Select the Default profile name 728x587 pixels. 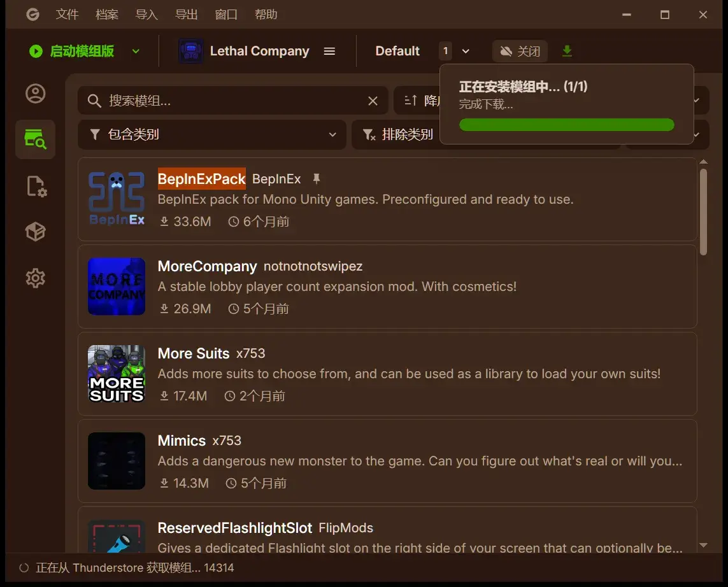[x=397, y=51]
